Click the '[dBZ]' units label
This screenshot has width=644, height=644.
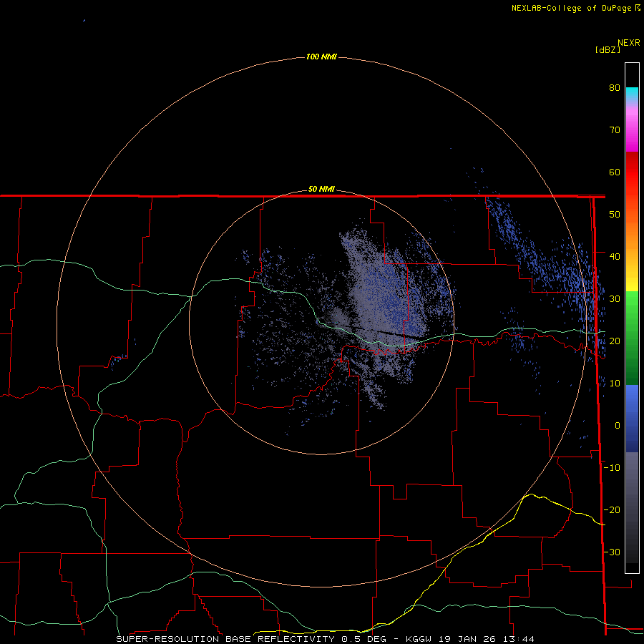[x=608, y=50]
